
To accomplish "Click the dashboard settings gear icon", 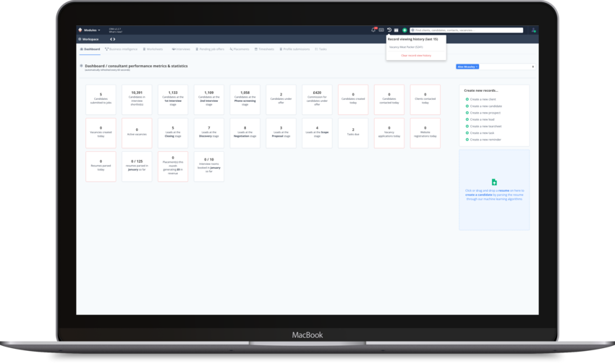I will click(x=81, y=66).
